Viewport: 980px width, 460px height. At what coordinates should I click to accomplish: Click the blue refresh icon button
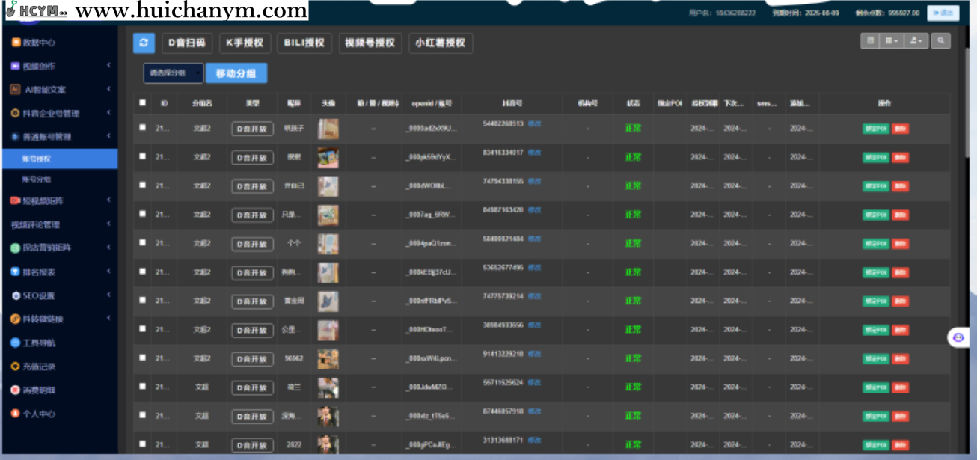144,43
